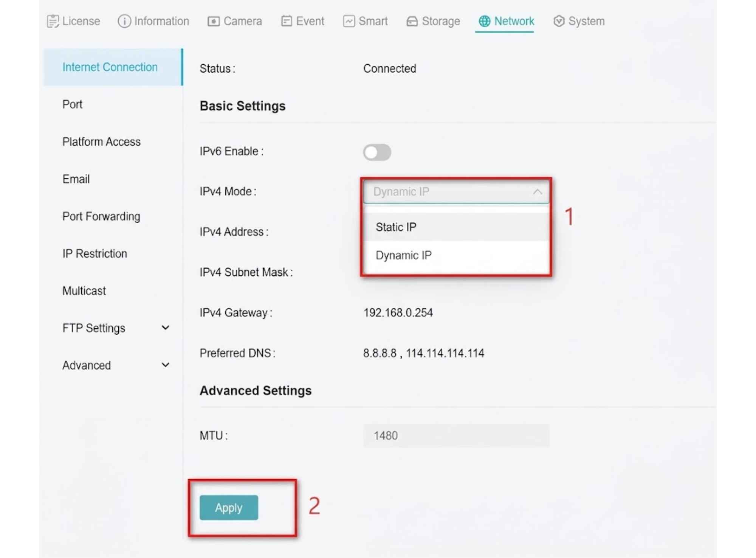Open the Email settings sidebar item
The image size is (756, 558).
coord(76,179)
